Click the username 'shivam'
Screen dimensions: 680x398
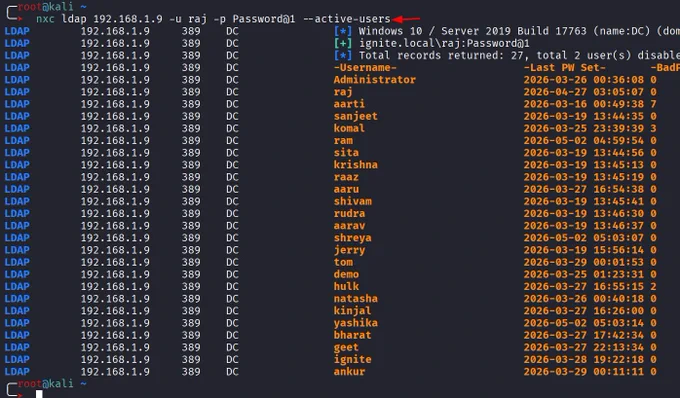(353, 201)
